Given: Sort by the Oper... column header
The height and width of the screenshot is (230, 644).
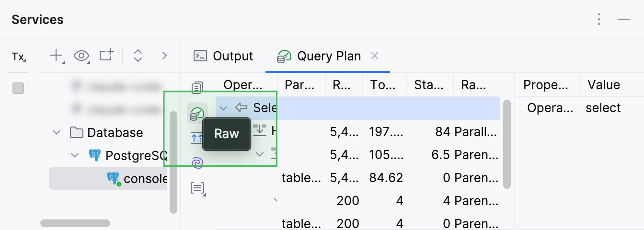Looking at the screenshot, I should (x=243, y=85).
